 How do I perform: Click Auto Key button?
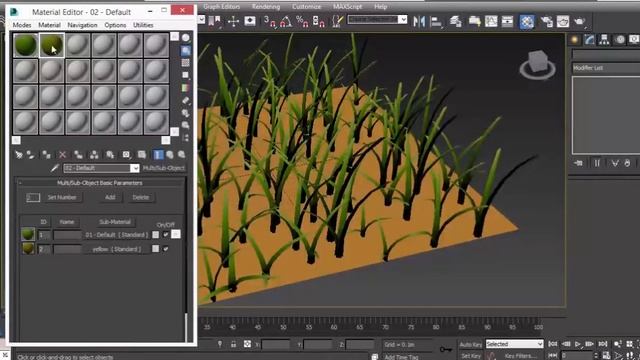click(471, 344)
